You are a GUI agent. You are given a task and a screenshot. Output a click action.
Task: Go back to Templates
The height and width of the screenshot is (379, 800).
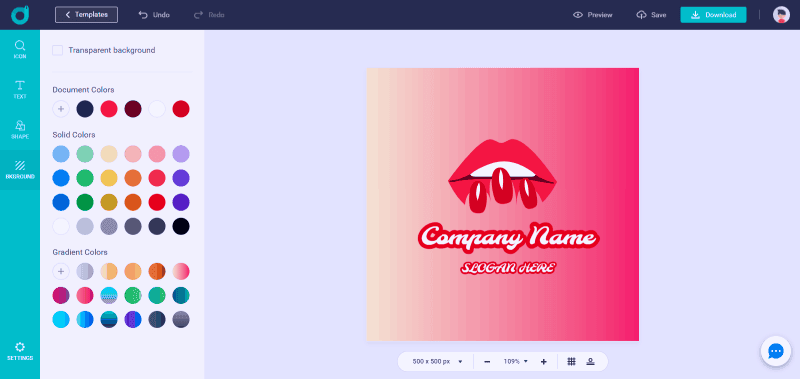[86, 15]
